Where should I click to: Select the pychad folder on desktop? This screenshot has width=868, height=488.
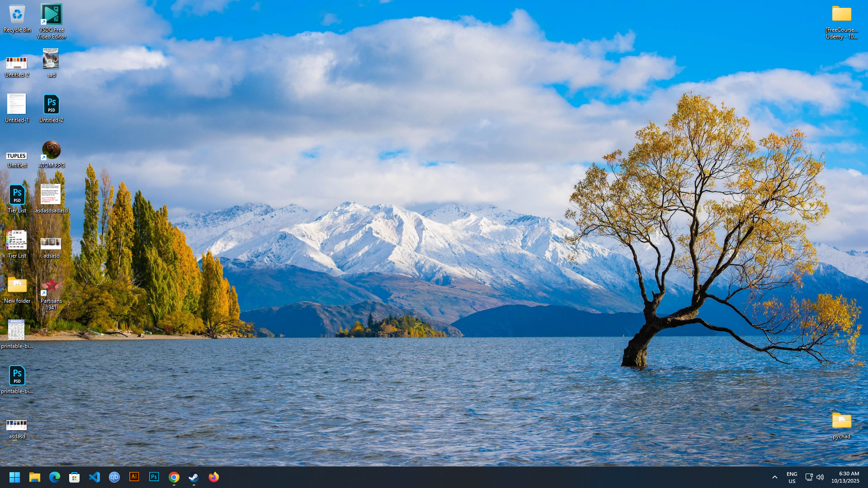pyautogui.click(x=841, y=422)
